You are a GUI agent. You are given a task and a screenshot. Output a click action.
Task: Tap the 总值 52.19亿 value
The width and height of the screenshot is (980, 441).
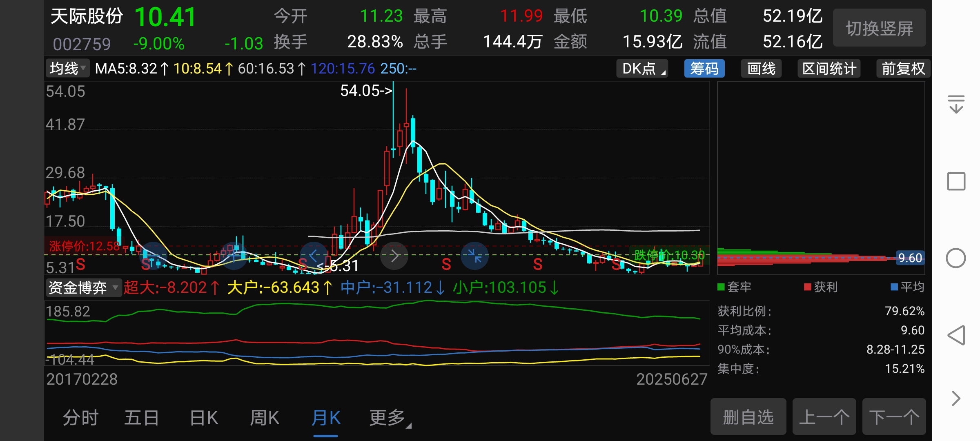(x=793, y=16)
